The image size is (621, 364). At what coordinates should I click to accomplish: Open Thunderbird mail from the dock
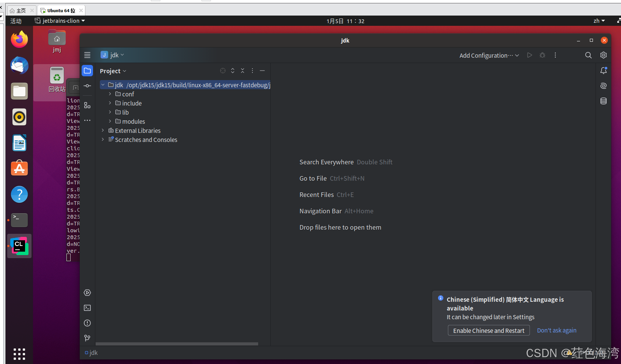(x=19, y=65)
